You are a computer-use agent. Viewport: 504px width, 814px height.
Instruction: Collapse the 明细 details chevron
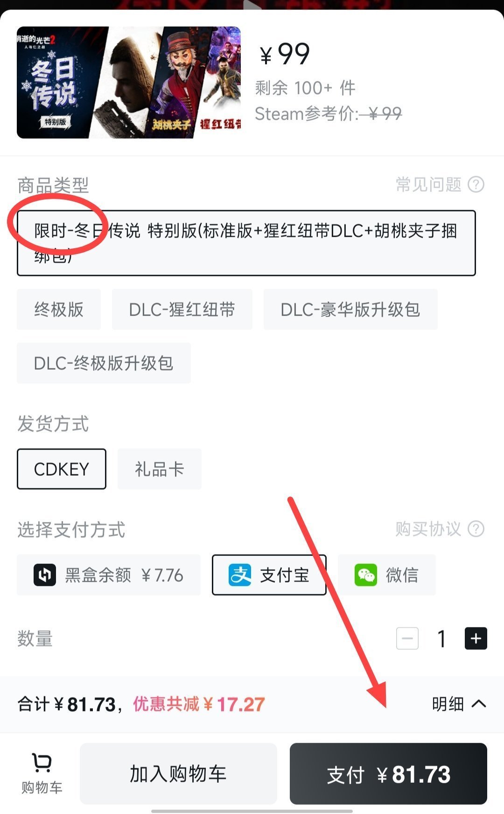pos(479,704)
